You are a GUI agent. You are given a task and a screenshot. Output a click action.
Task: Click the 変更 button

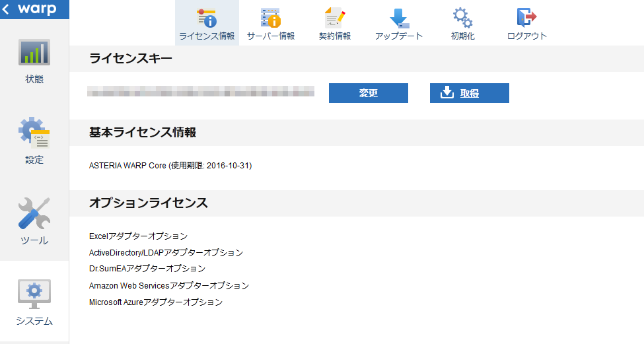coord(369,93)
